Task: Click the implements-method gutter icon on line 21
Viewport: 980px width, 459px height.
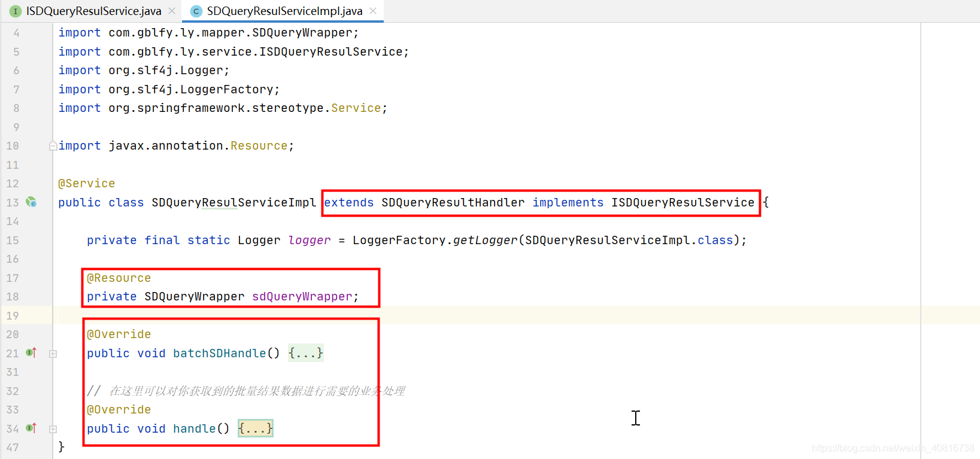Action: click(x=31, y=353)
